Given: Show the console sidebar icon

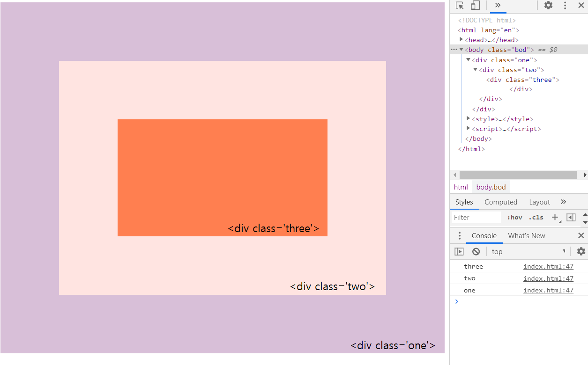Looking at the screenshot, I should tap(459, 252).
